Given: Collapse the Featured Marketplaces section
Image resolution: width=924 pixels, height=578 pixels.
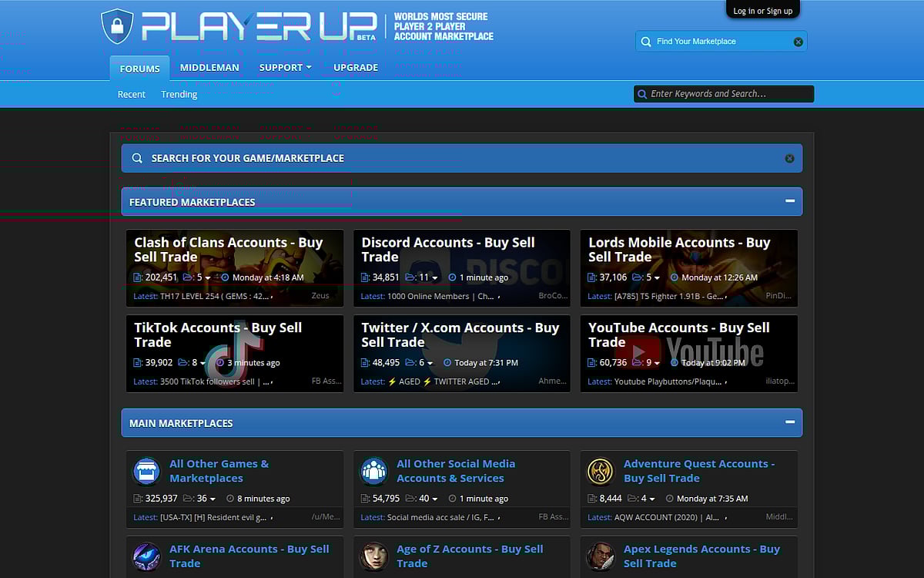Looking at the screenshot, I should pyautogui.click(x=790, y=201).
